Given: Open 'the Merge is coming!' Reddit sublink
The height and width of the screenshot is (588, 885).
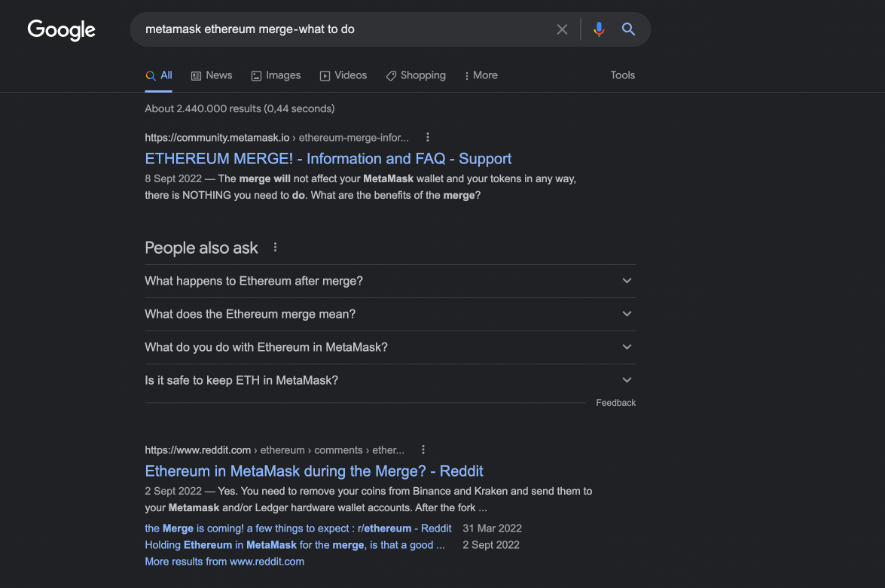Looking at the screenshot, I should [298, 529].
